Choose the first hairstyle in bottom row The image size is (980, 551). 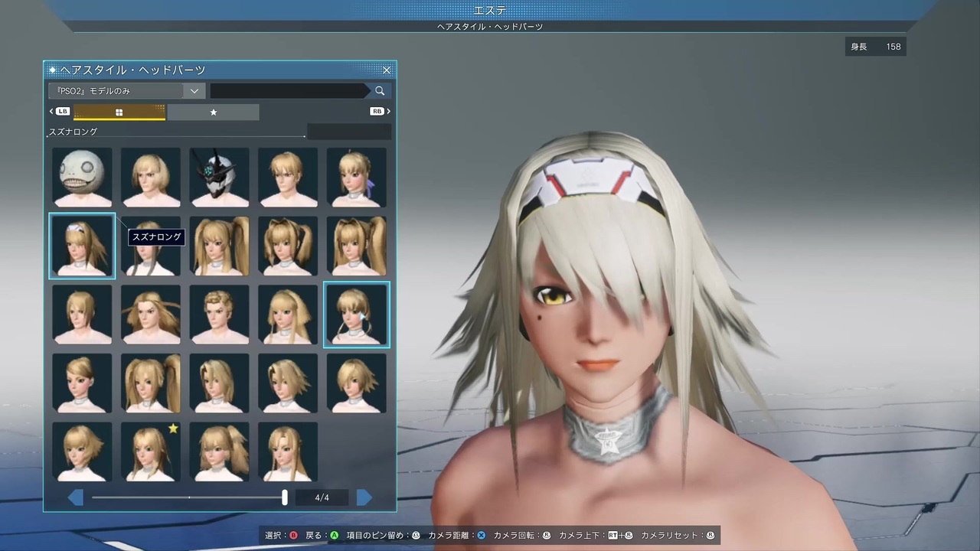82,452
